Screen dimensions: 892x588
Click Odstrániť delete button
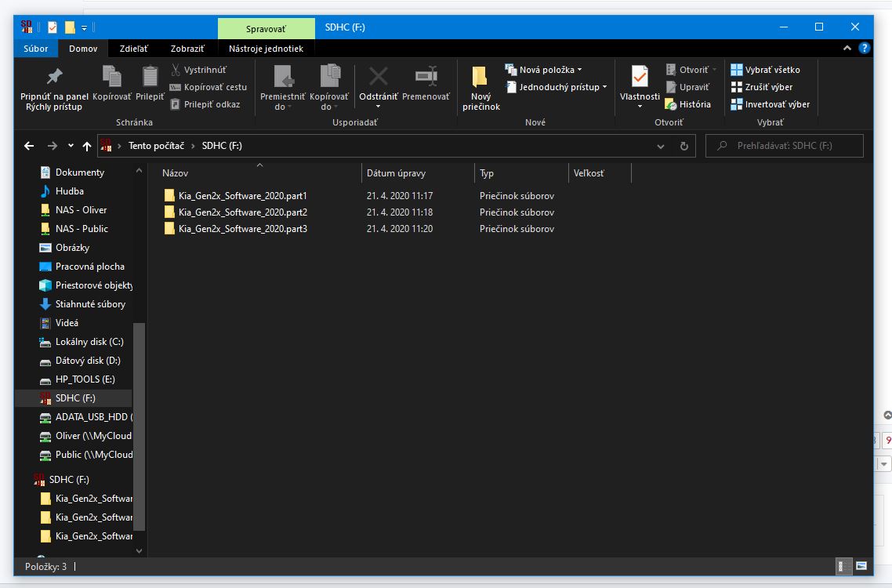point(379,89)
